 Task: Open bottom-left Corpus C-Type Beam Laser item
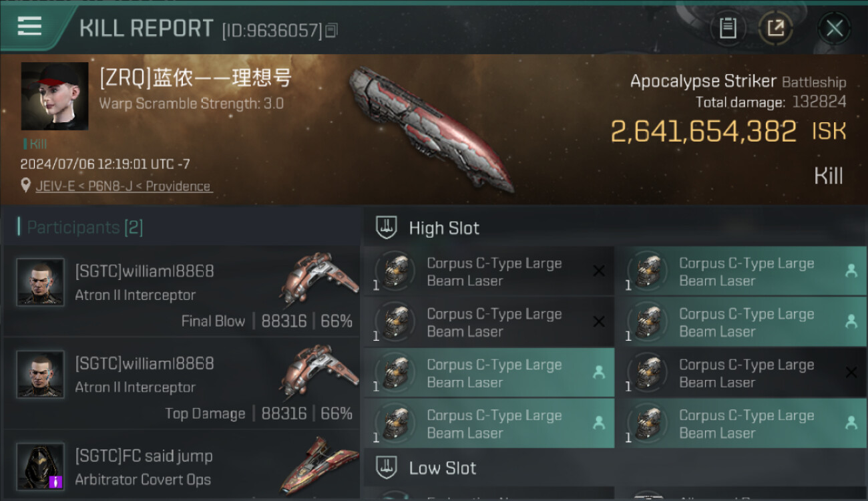point(489,423)
